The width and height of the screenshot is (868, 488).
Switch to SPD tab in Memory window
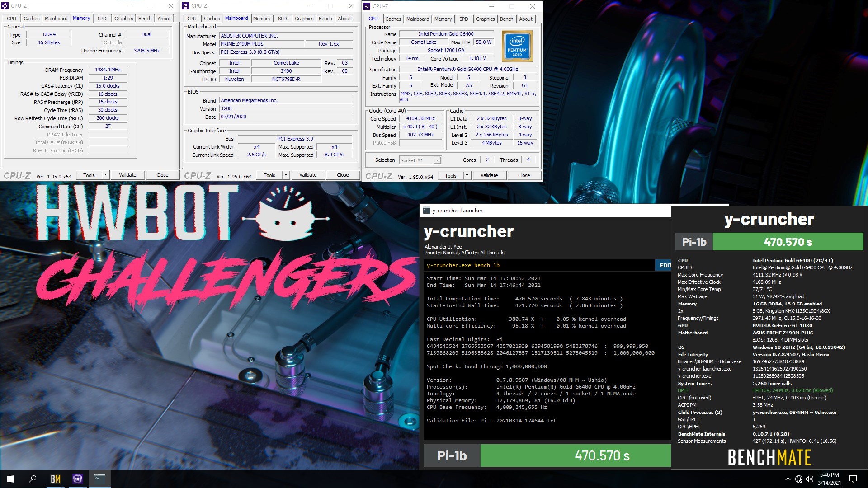coord(102,19)
